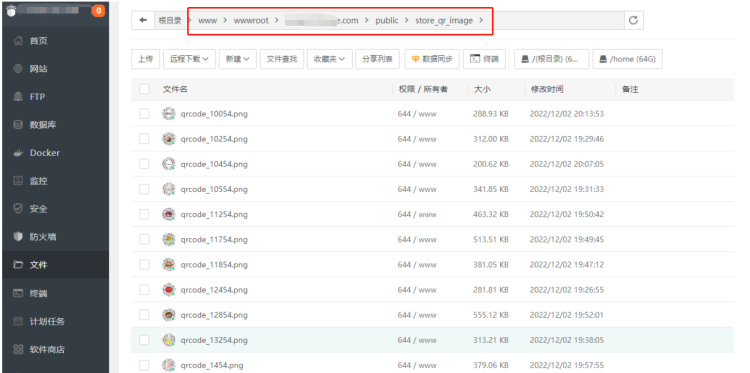Click the 文件查找 button
Viewport: 750px width, 373px height.
pos(282,59)
